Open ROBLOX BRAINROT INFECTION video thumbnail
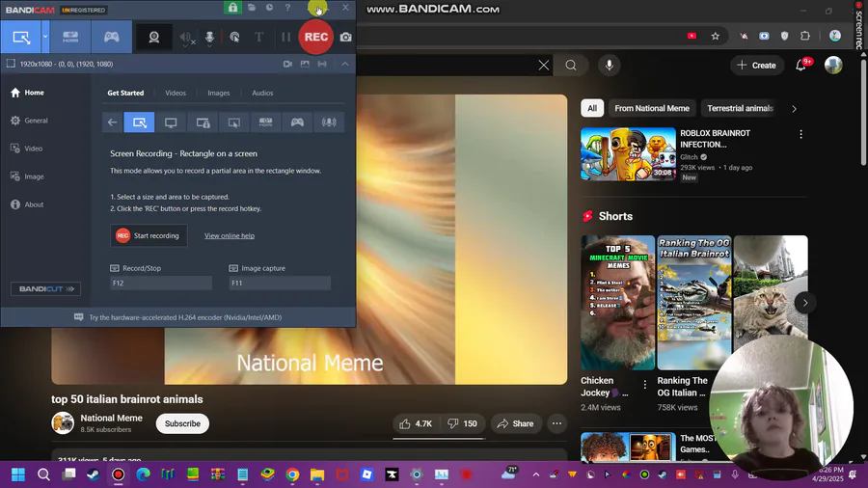868x488 pixels. [x=628, y=153]
